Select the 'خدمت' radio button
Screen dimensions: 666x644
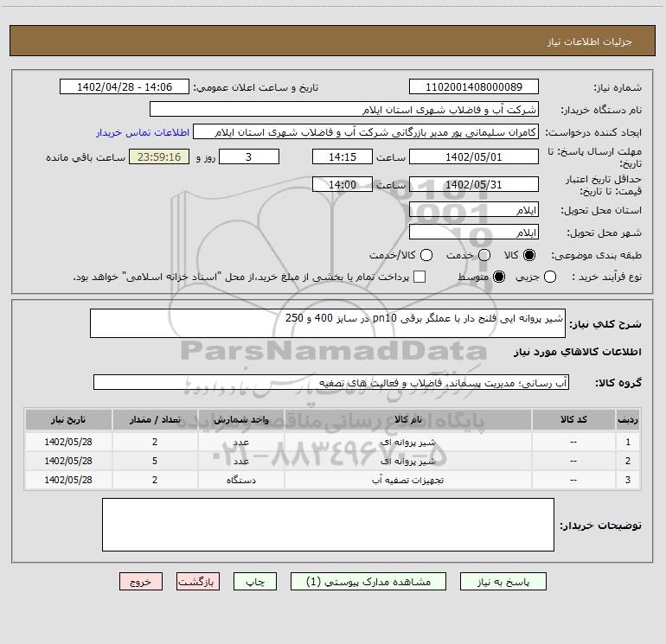tap(484, 255)
